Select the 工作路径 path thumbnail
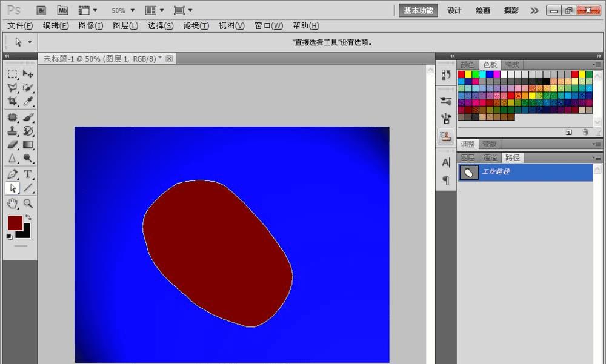Image resolution: width=606 pixels, height=364 pixels. [x=468, y=173]
